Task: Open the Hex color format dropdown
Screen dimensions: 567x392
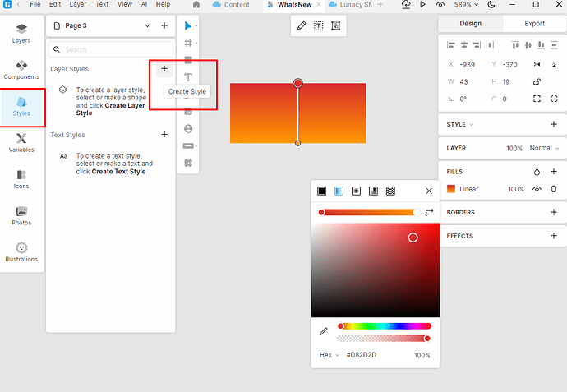Action: pyautogui.click(x=329, y=355)
